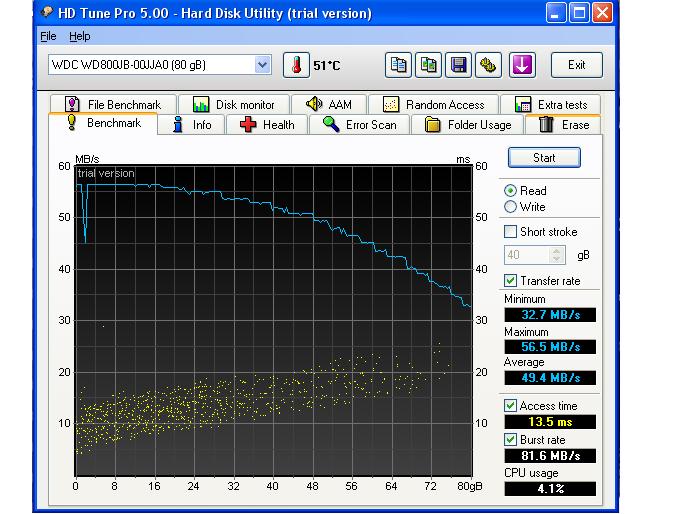This screenshot has height=514, width=680.
Task: Switch to the Info tab
Action: pos(191,125)
